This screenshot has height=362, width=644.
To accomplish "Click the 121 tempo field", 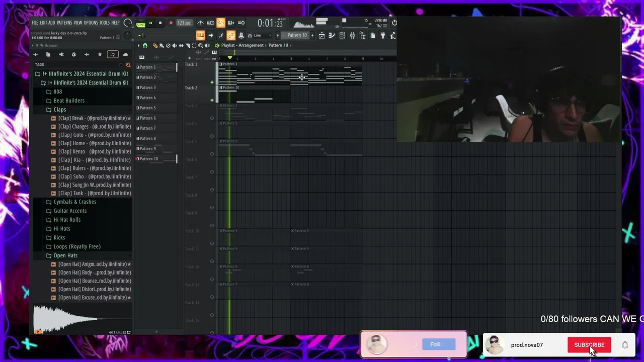I will (x=184, y=23).
